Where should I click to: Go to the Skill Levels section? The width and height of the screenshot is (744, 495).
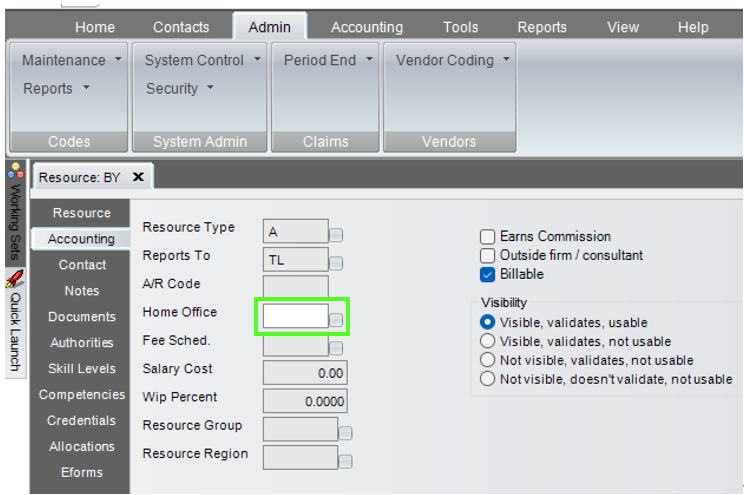click(x=81, y=369)
